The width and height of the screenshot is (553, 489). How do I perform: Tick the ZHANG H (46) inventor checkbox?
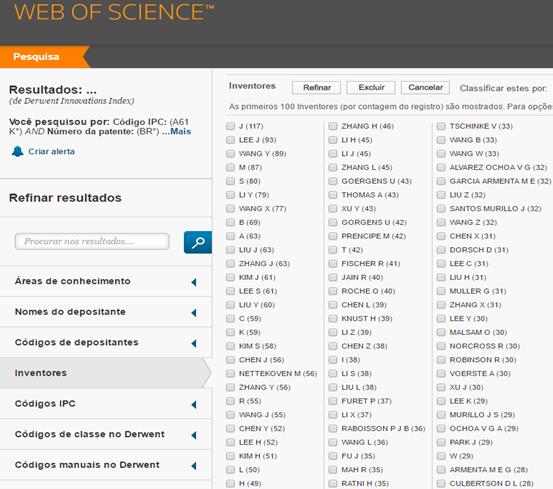pyautogui.click(x=333, y=126)
